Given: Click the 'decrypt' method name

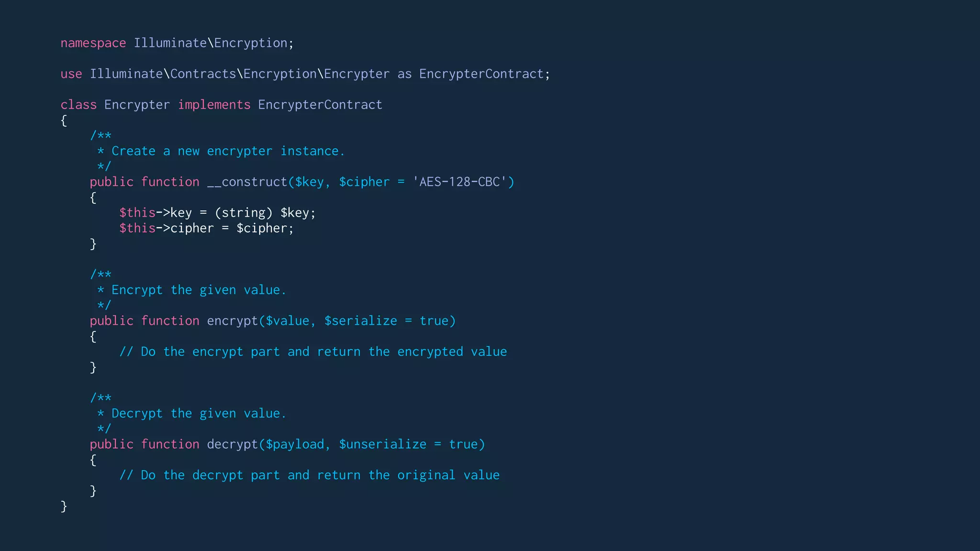Looking at the screenshot, I should coord(233,444).
